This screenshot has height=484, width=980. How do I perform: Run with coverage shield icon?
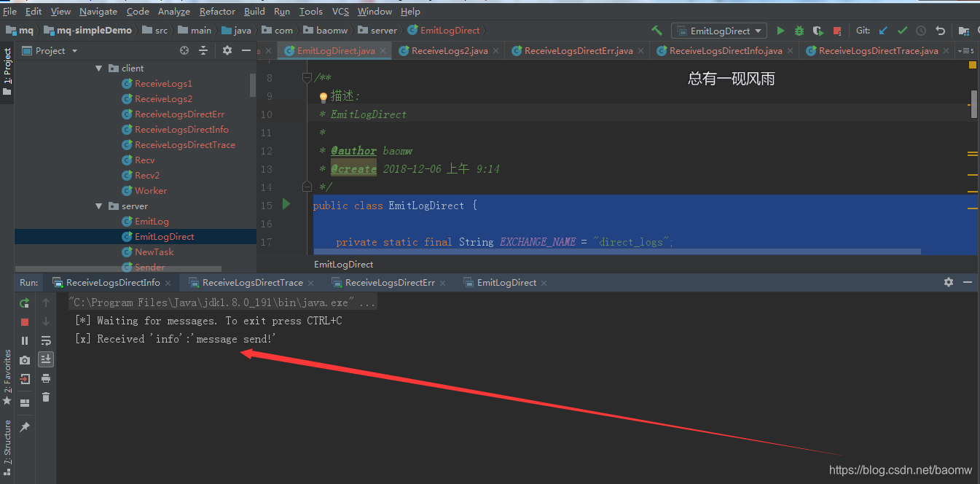click(x=818, y=31)
